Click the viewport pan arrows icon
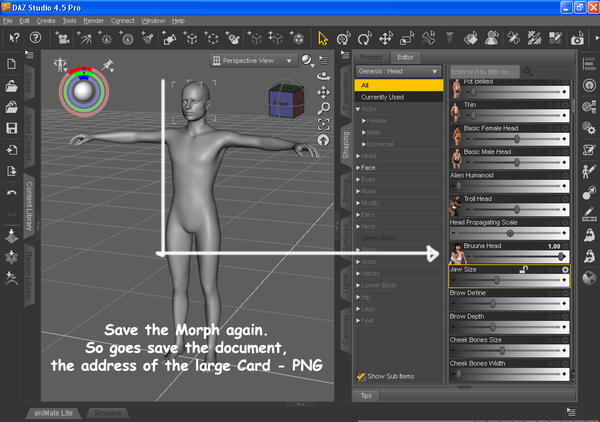 click(324, 92)
